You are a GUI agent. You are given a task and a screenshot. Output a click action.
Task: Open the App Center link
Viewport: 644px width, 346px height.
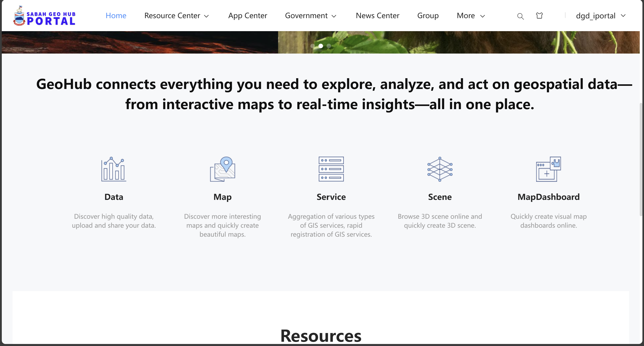[247, 15]
